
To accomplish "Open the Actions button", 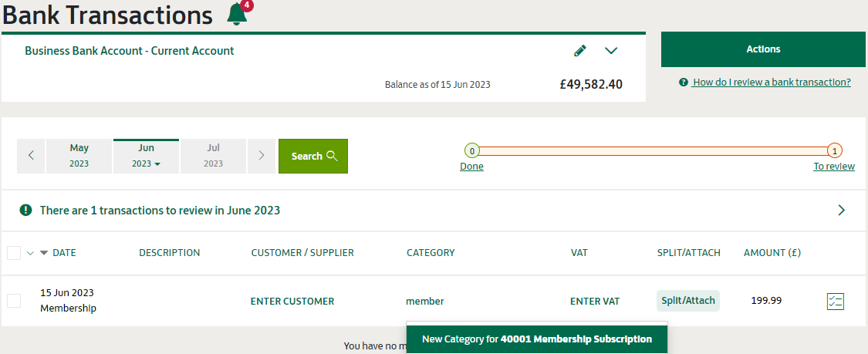I will [x=763, y=49].
